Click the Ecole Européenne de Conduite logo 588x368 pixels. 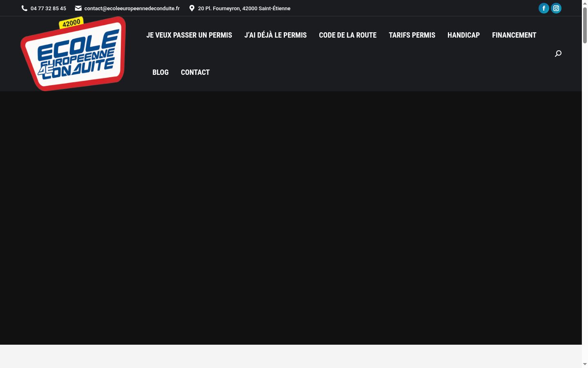[x=73, y=54]
